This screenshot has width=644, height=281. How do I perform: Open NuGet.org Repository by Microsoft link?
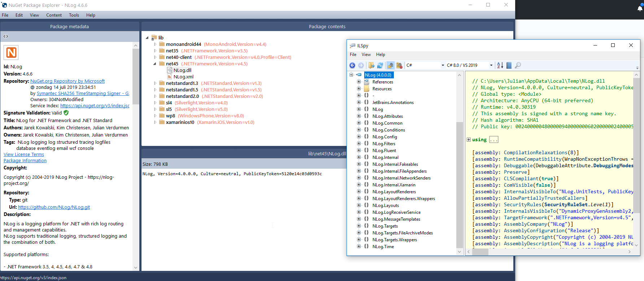(x=68, y=81)
